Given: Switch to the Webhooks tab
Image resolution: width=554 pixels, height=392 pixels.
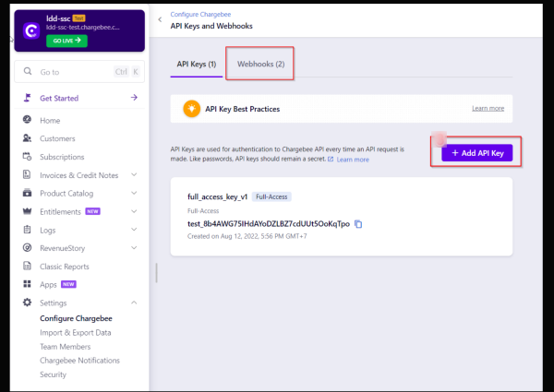Looking at the screenshot, I should (x=260, y=64).
